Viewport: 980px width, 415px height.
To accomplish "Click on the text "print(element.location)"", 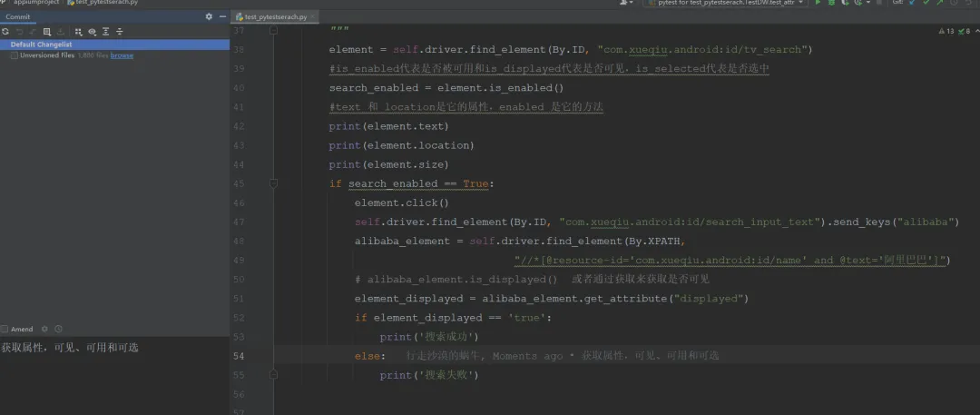I will tap(402, 145).
